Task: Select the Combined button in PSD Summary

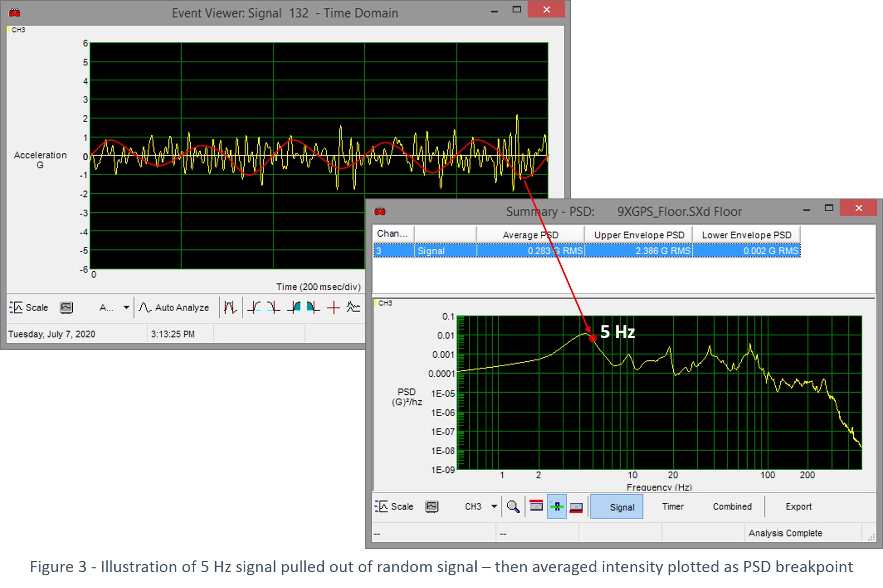Action: pos(732,507)
